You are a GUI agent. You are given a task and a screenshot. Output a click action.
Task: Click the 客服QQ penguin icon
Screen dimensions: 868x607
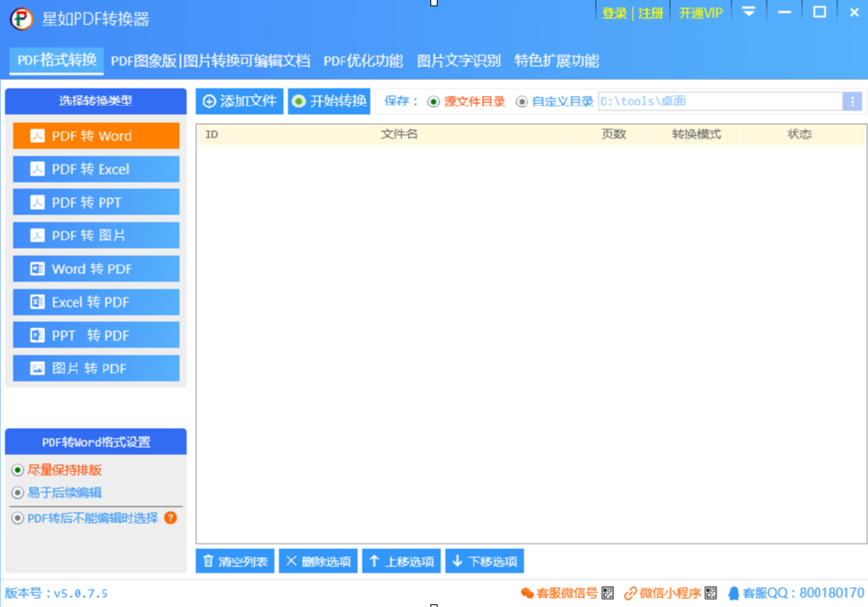(x=733, y=593)
